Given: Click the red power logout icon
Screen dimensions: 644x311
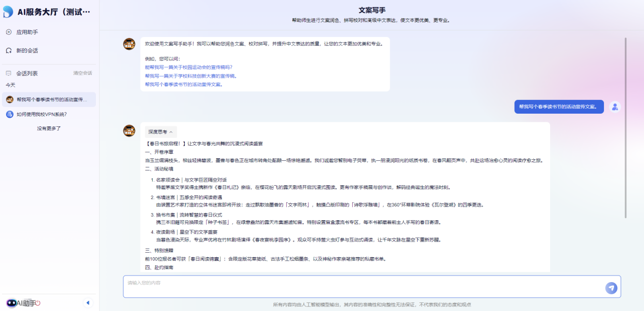Looking at the screenshot, I should pyautogui.click(x=38, y=303).
